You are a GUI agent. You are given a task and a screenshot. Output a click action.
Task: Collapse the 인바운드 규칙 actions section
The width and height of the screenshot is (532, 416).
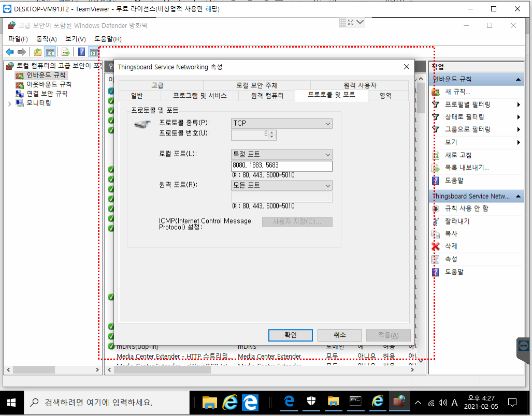[518, 80]
